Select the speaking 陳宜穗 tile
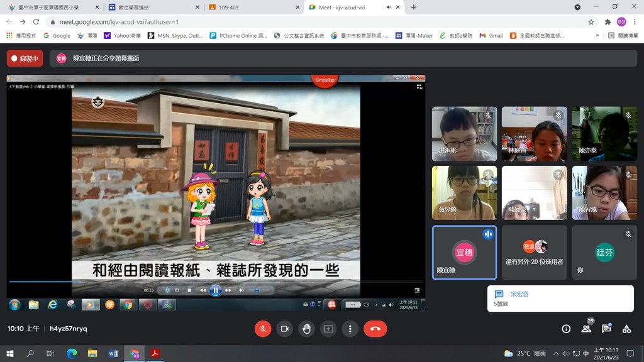644x362 pixels. tap(465, 253)
